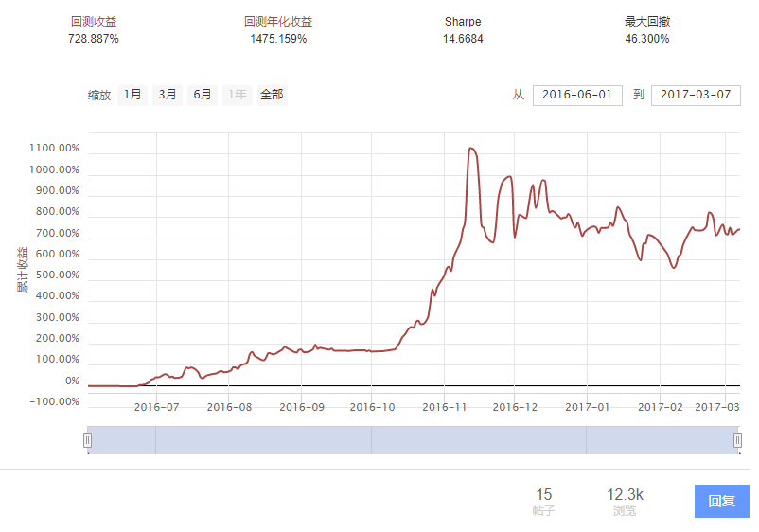Select the 6月 zoom range

click(203, 95)
